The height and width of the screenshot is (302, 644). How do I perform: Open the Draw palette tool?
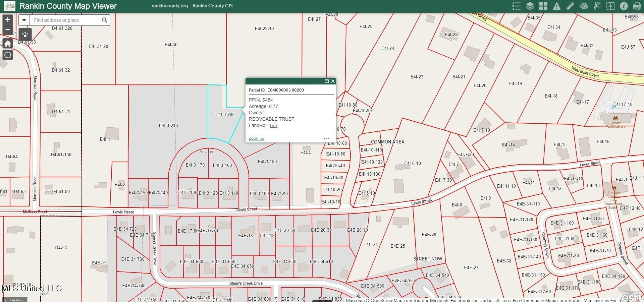[584, 6]
